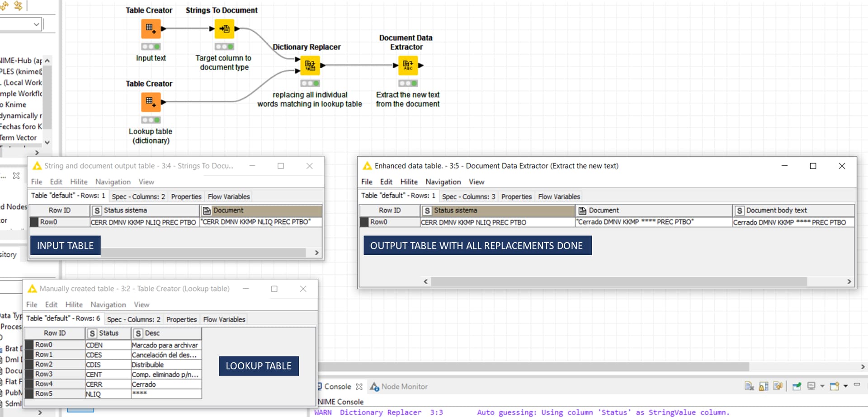Open the display selected console dropdown arrow
This screenshot has width=868, height=417.
[822, 386]
